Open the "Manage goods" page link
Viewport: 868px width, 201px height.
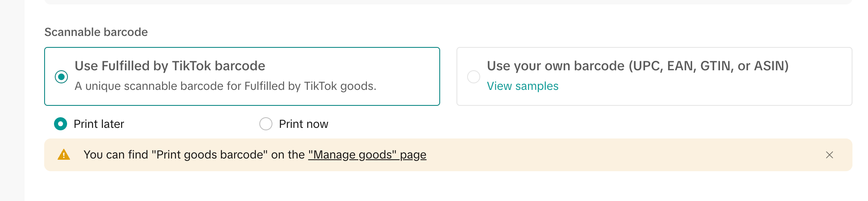click(367, 155)
